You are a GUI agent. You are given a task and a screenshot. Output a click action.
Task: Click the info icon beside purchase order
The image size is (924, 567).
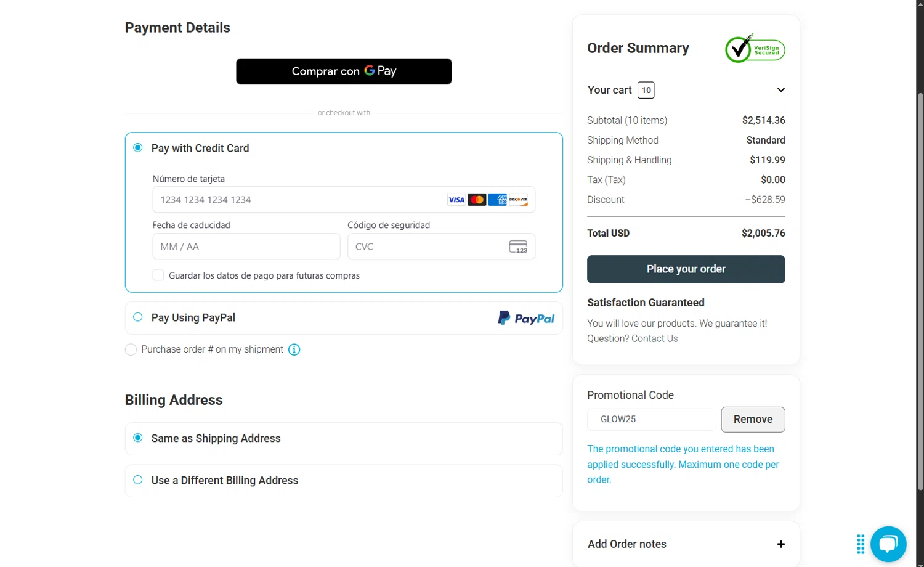click(294, 349)
